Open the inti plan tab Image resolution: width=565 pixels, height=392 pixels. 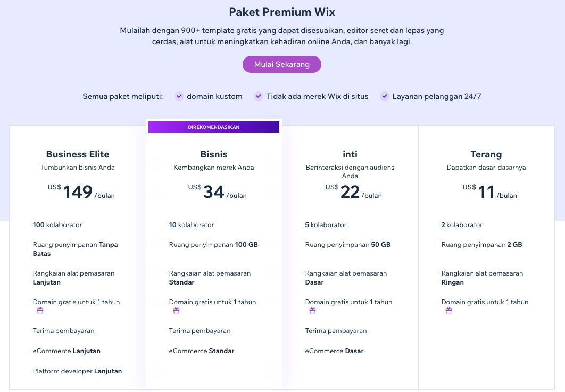[x=350, y=154]
